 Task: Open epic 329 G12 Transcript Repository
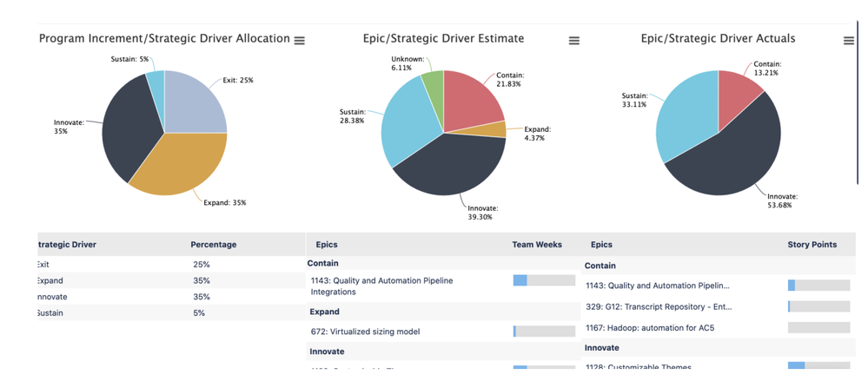tap(659, 306)
